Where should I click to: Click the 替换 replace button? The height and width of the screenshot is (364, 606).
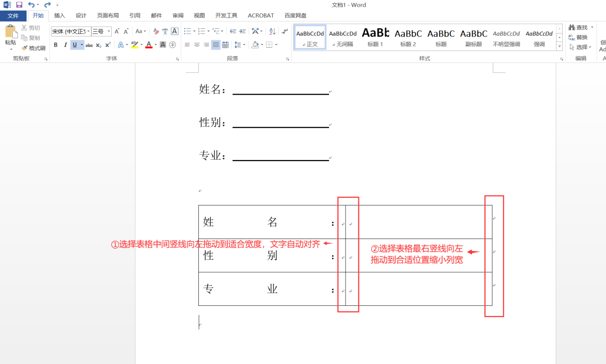point(578,37)
